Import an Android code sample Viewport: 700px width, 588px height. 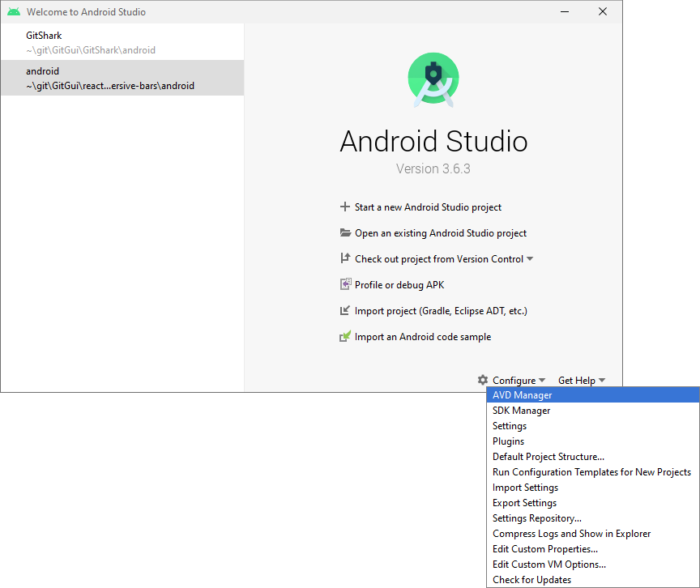[423, 337]
